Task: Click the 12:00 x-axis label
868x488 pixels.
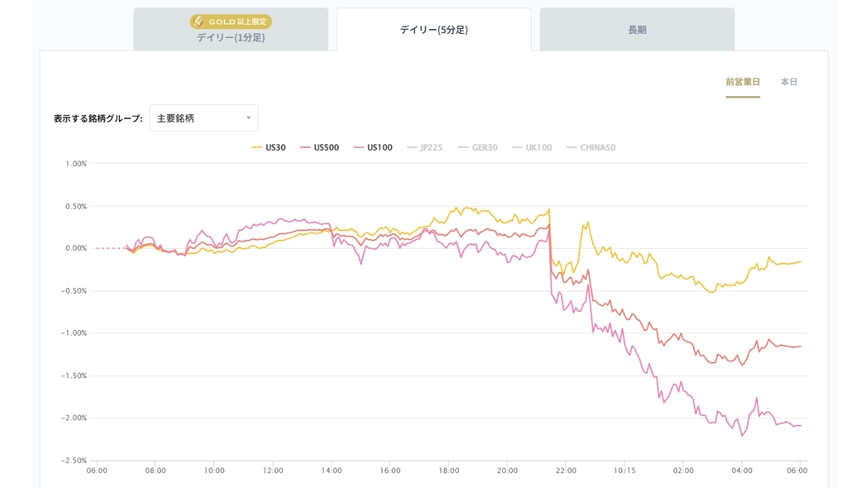Action: (273, 470)
